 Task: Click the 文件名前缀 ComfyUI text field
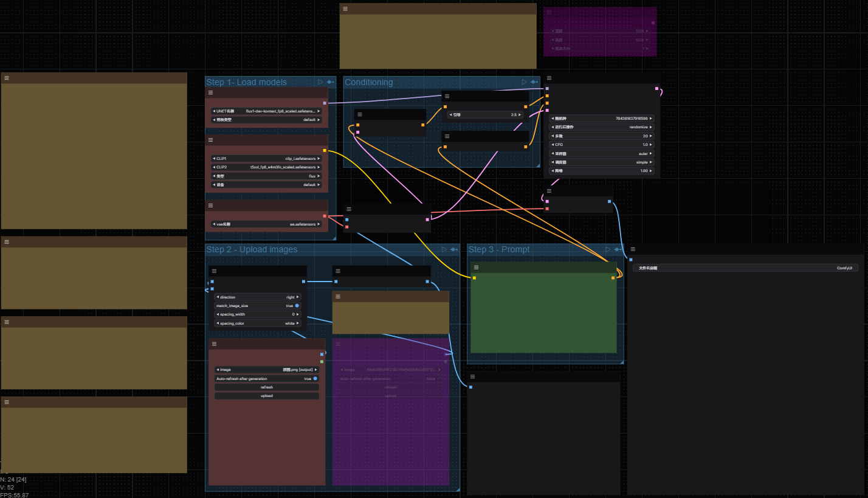coord(745,268)
